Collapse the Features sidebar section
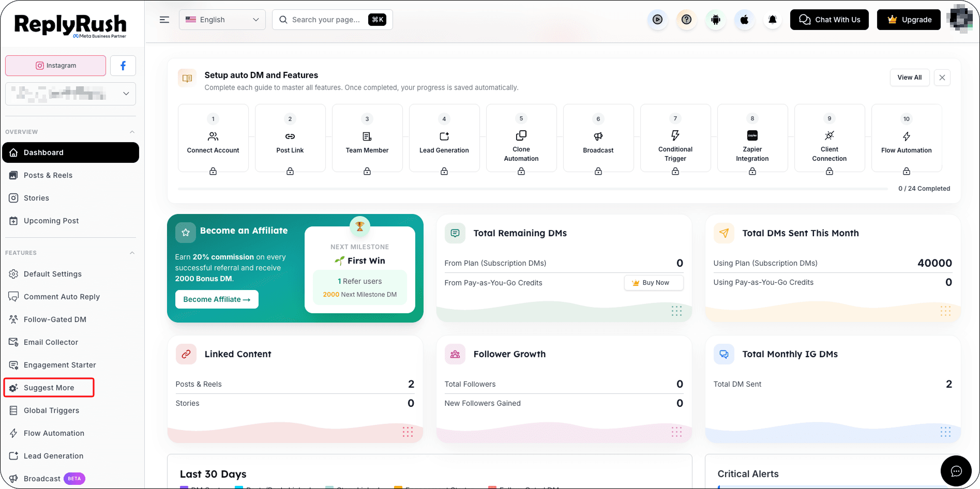 [132, 253]
